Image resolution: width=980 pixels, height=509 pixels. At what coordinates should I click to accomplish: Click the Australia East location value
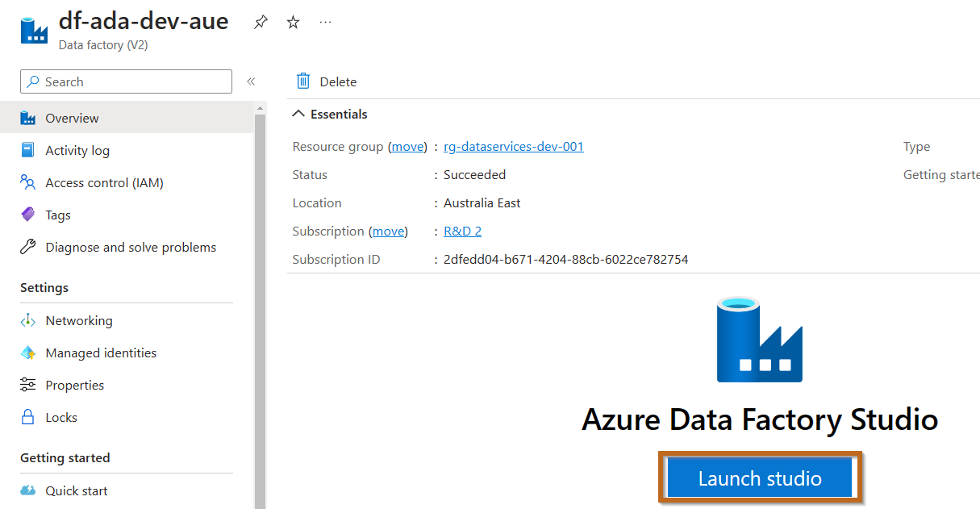coord(482,202)
